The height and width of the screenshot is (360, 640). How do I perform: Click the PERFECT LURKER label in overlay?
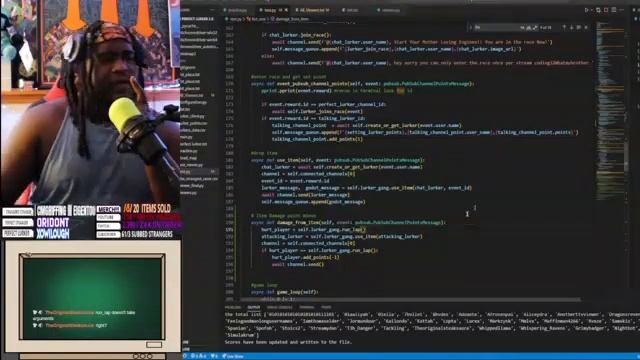[18, 233]
